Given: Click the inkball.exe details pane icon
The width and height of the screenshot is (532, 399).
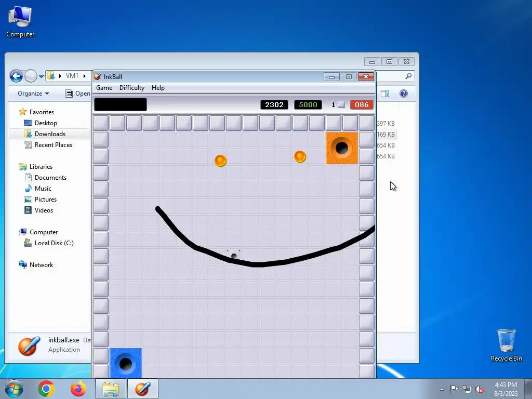Looking at the screenshot, I should (x=29, y=346).
